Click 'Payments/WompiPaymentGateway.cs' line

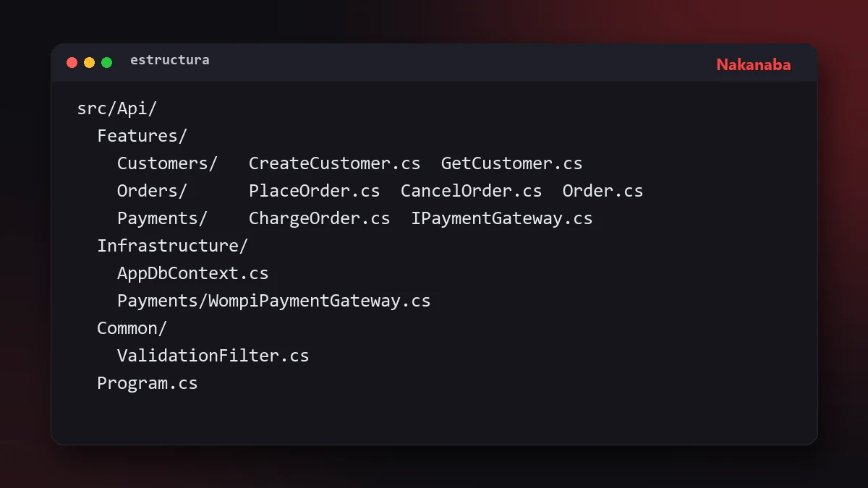(274, 301)
